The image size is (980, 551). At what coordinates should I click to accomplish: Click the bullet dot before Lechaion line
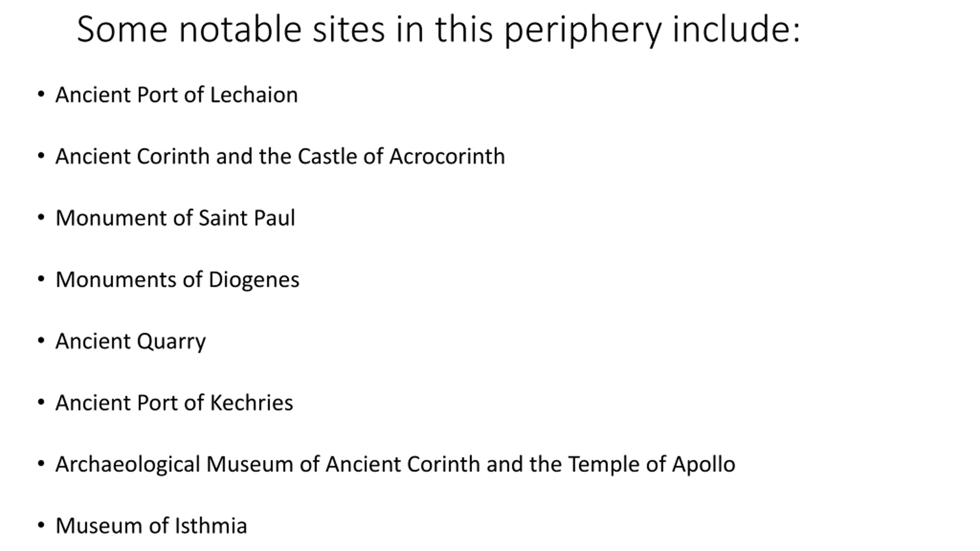(41, 94)
